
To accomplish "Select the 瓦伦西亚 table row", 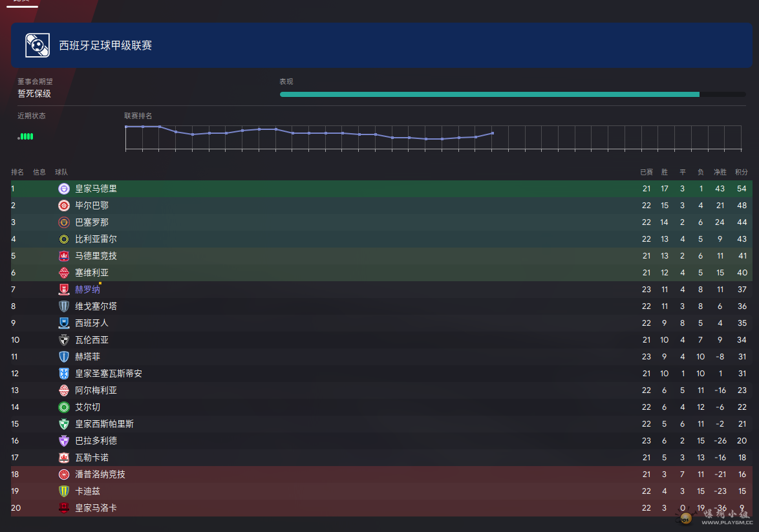I will tap(381, 340).
